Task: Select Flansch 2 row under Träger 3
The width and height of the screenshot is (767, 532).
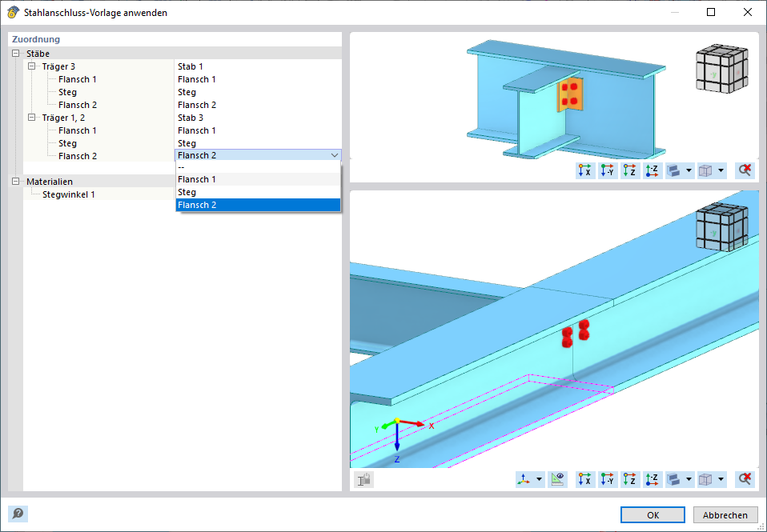Action: [x=78, y=105]
